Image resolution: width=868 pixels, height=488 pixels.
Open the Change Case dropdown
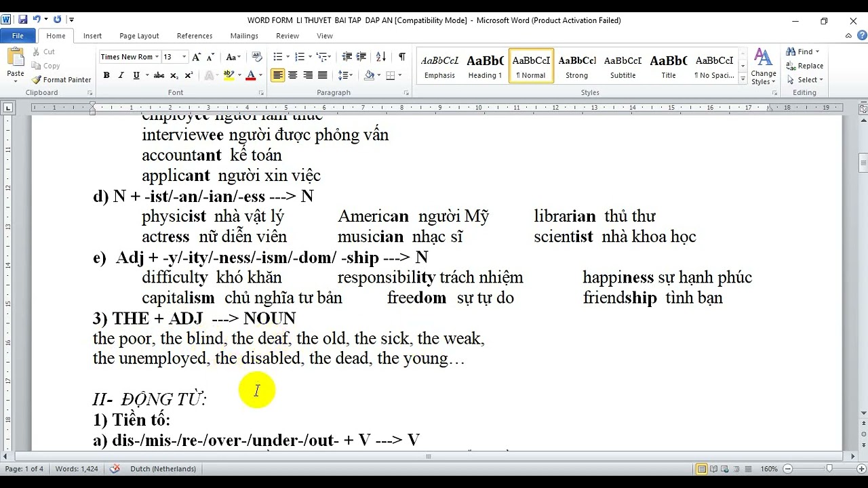233,57
